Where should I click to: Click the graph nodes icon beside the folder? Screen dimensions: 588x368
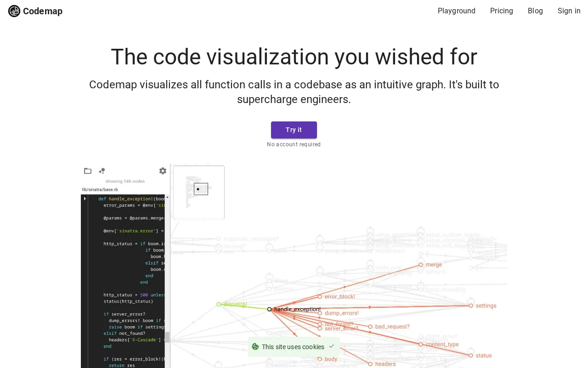point(102,171)
